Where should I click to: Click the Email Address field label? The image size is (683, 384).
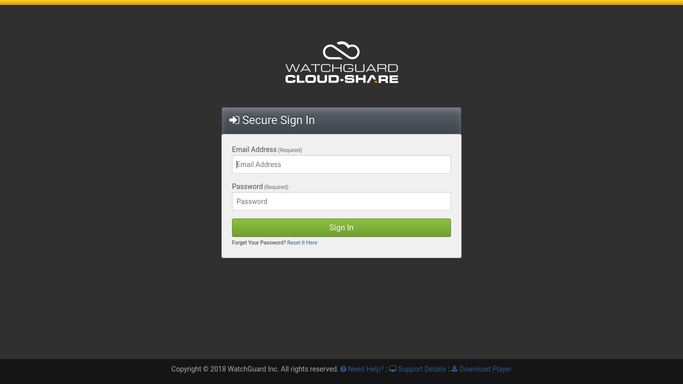coord(254,149)
